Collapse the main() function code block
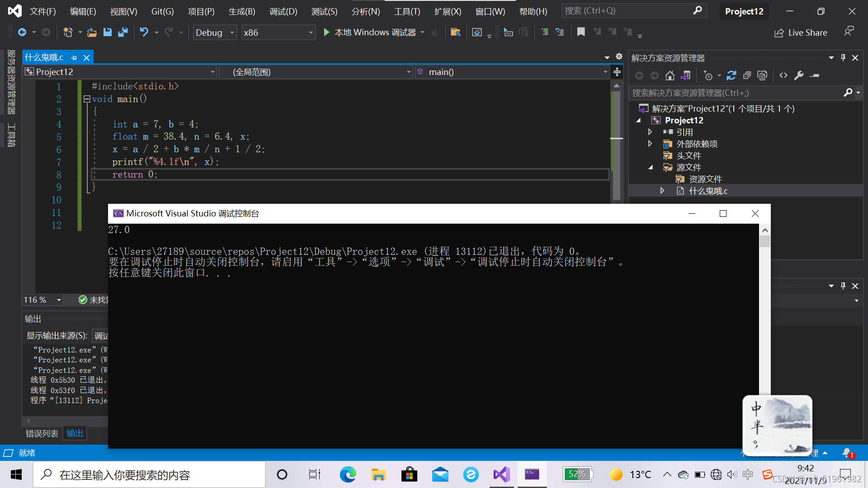 (x=87, y=99)
